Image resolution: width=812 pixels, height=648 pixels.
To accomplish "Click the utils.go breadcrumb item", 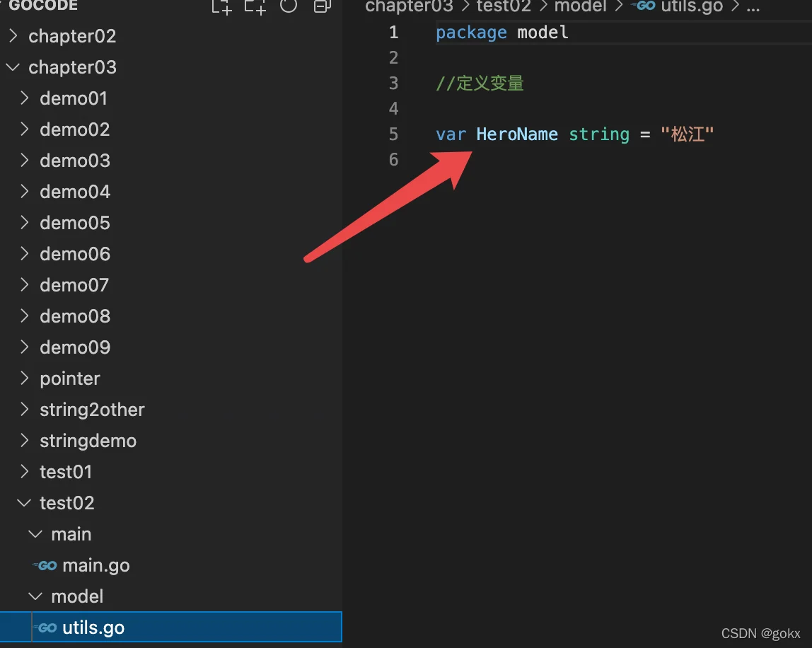I will tap(691, 6).
